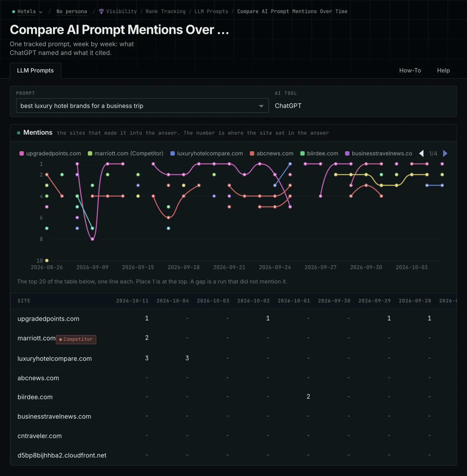Toggle marriott.com (Competitor) legend series
Viewport: 467px width, 476px height.
click(126, 153)
